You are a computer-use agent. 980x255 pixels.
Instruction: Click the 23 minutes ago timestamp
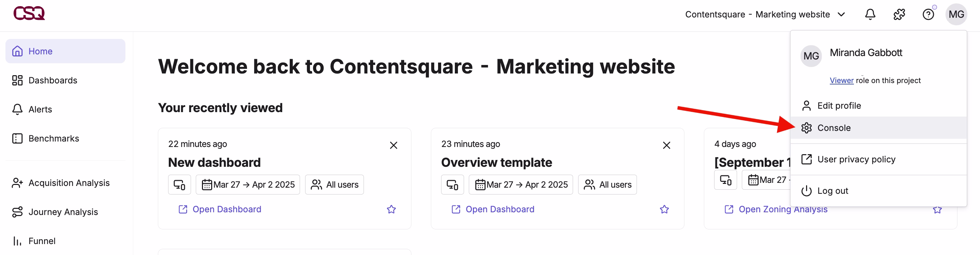(470, 144)
